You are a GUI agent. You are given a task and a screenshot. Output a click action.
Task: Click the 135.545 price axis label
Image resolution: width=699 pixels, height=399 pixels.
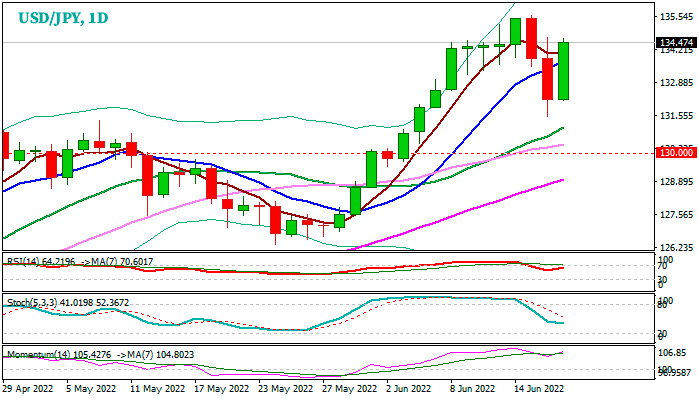click(x=677, y=17)
